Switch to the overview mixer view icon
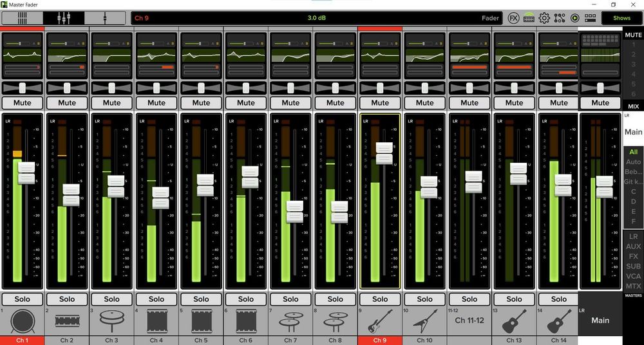The width and height of the screenshot is (644, 345). [22, 18]
